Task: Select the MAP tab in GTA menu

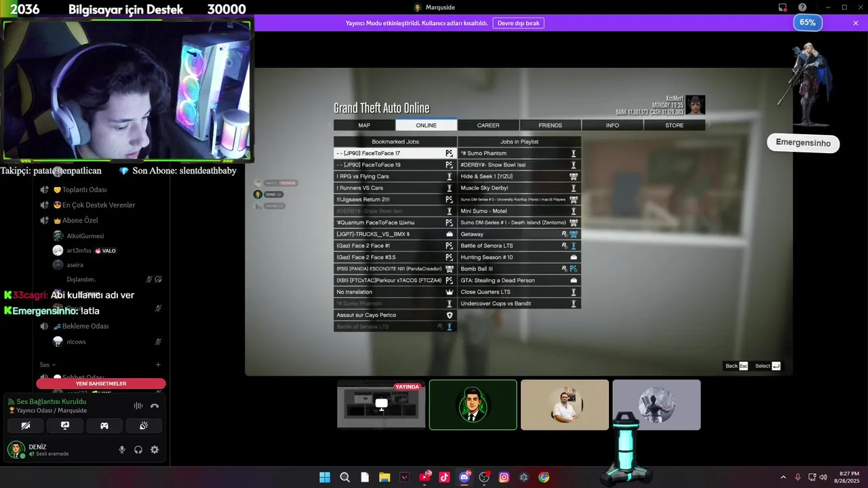Action: [364, 125]
